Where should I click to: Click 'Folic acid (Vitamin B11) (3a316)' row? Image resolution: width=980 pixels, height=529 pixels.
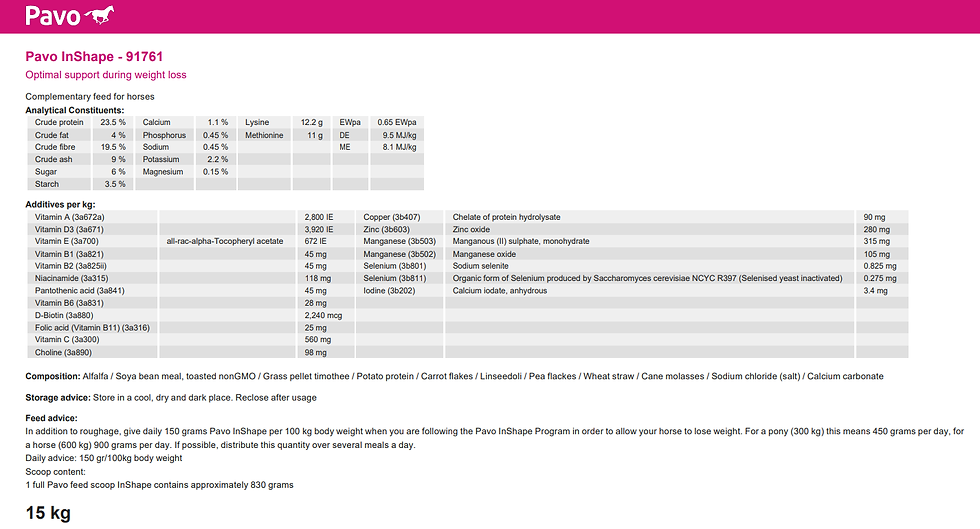click(92, 328)
